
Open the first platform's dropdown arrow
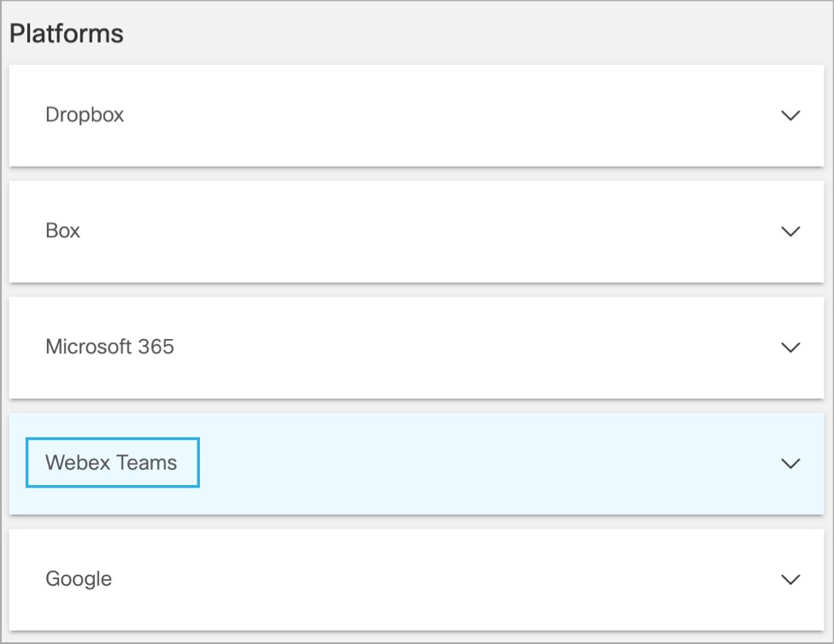(790, 115)
